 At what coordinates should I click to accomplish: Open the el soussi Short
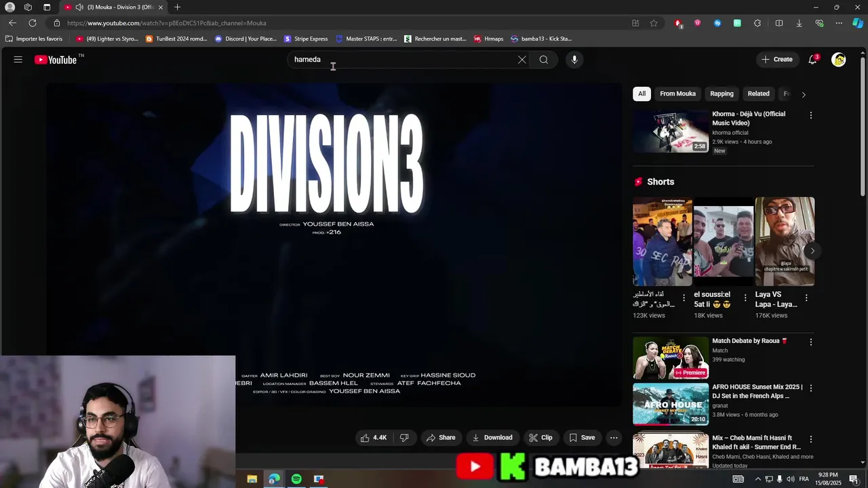[724, 241]
